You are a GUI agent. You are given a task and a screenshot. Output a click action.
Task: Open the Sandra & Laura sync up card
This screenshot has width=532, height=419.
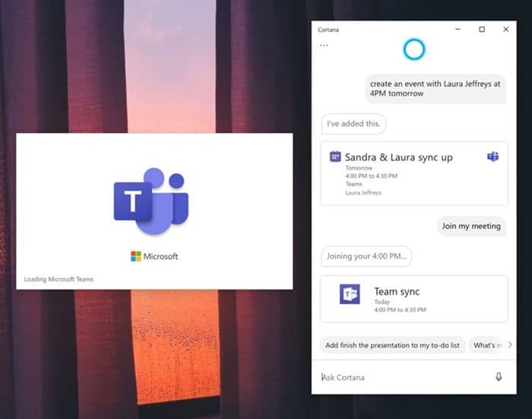[x=414, y=173]
